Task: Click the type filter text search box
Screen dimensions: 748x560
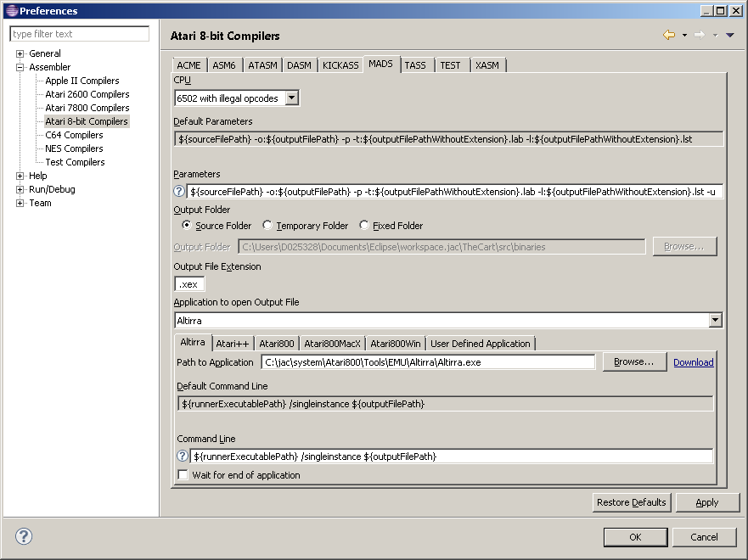Action: pos(80,34)
